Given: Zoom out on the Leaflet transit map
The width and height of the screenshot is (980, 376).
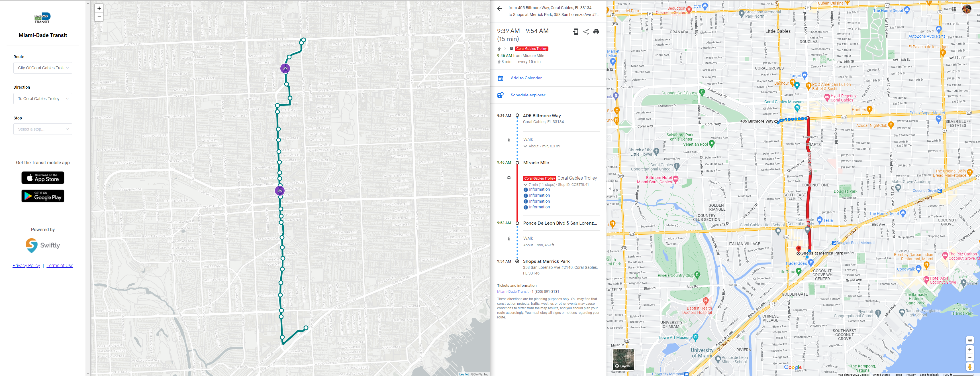Looking at the screenshot, I should [99, 17].
